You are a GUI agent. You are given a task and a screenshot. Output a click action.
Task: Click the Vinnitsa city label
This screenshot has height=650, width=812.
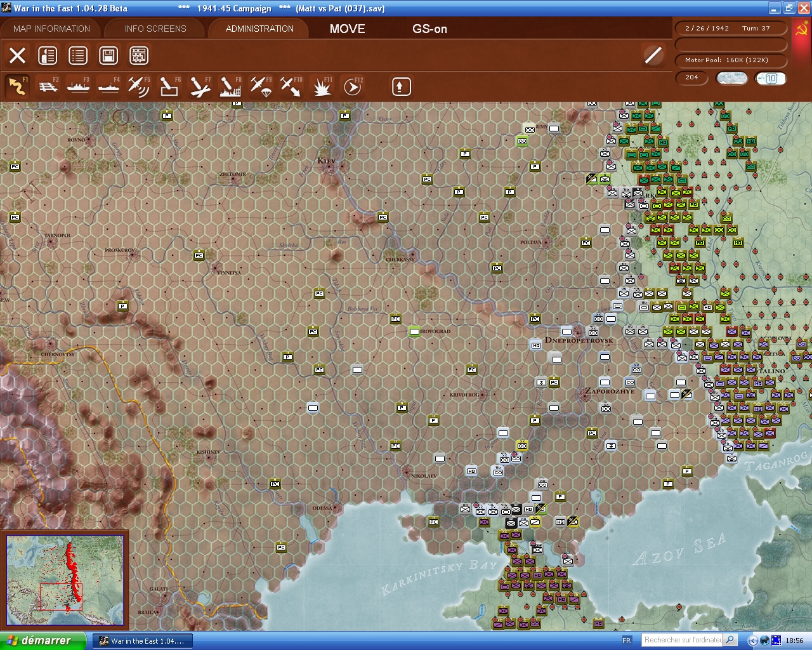(228, 272)
